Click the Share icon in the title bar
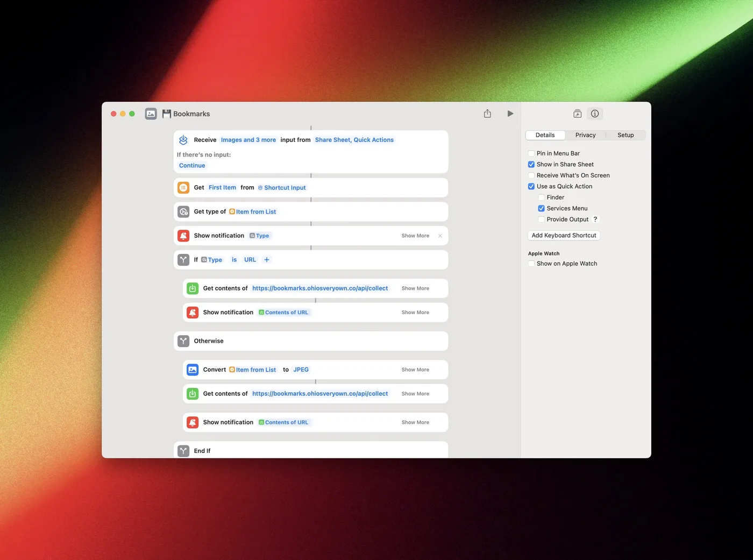Viewport: 753px width, 560px height. pos(487,114)
